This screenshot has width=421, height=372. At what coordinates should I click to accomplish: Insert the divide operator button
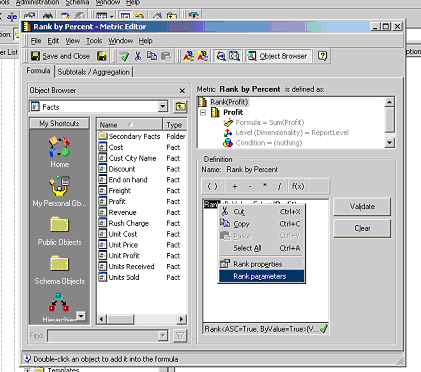tap(279, 186)
